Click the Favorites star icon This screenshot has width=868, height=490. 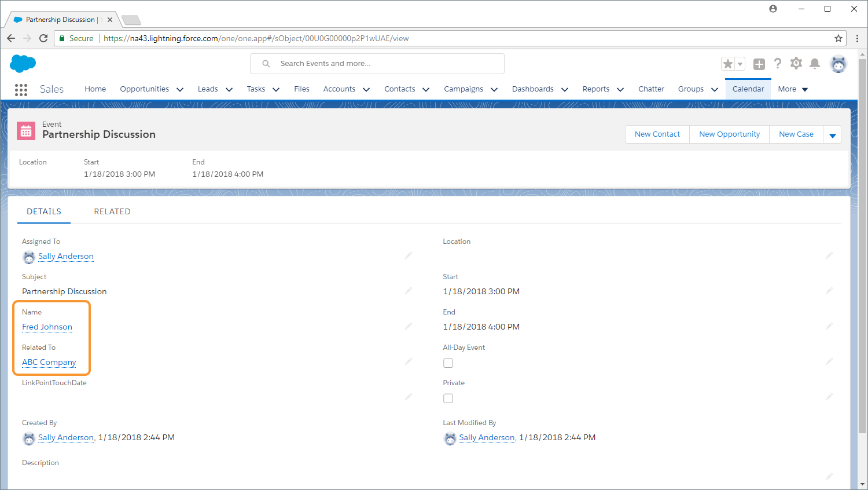click(728, 64)
